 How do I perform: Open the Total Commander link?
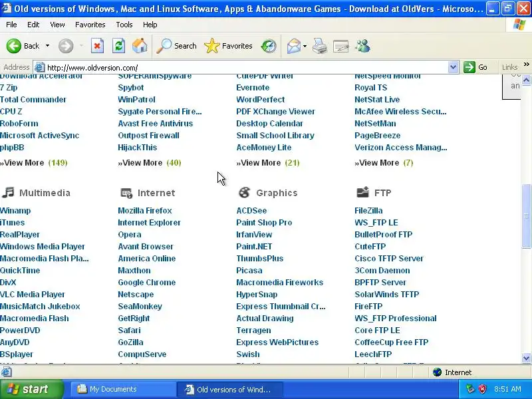[x=33, y=99]
